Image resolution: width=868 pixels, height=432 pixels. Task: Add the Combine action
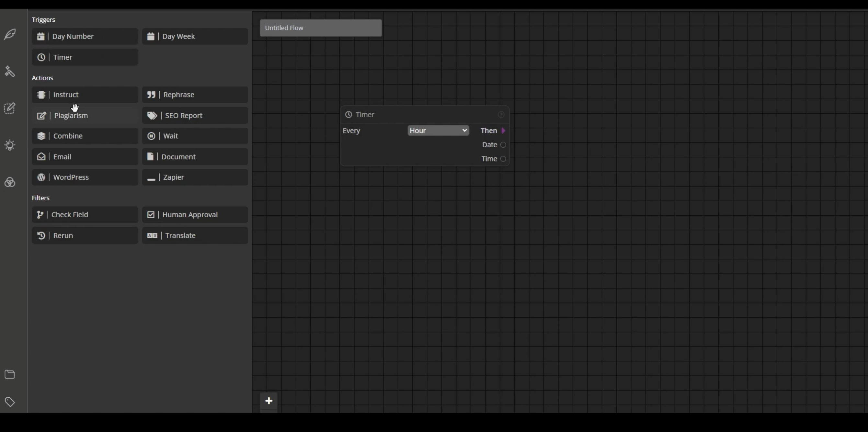85,136
